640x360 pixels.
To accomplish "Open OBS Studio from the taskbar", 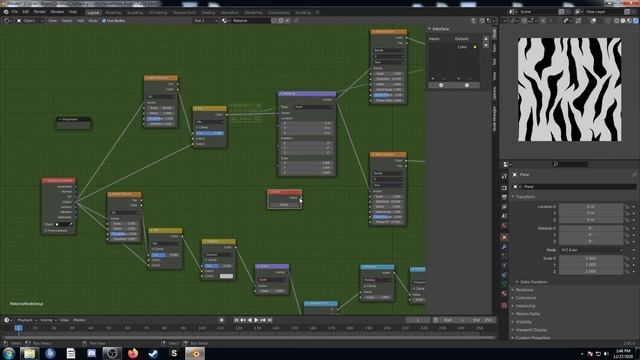I will click(112, 353).
